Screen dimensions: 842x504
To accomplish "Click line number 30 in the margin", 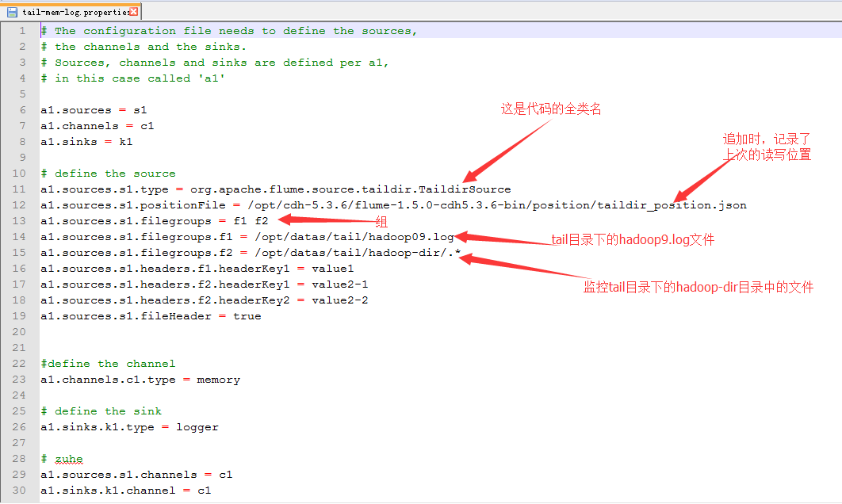I will tap(19, 490).
